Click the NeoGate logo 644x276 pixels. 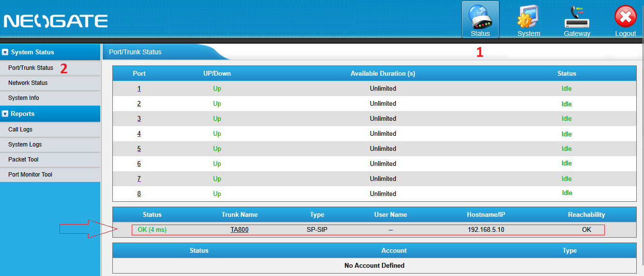pos(56,21)
